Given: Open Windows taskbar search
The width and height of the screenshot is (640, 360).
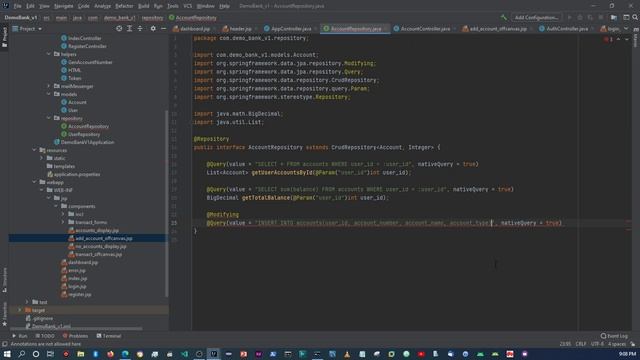Looking at the screenshot, I should tap(22, 354).
